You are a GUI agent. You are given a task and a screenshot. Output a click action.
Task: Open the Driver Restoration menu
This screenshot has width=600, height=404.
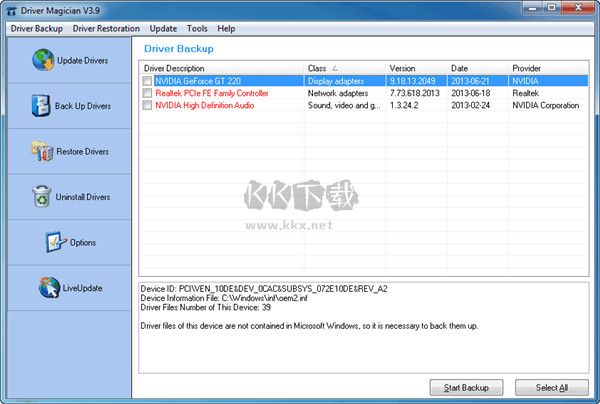(x=106, y=29)
